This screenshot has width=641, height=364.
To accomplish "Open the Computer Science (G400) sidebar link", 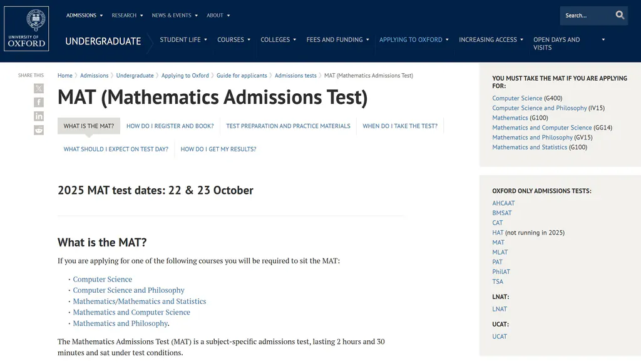I will coord(517,98).
